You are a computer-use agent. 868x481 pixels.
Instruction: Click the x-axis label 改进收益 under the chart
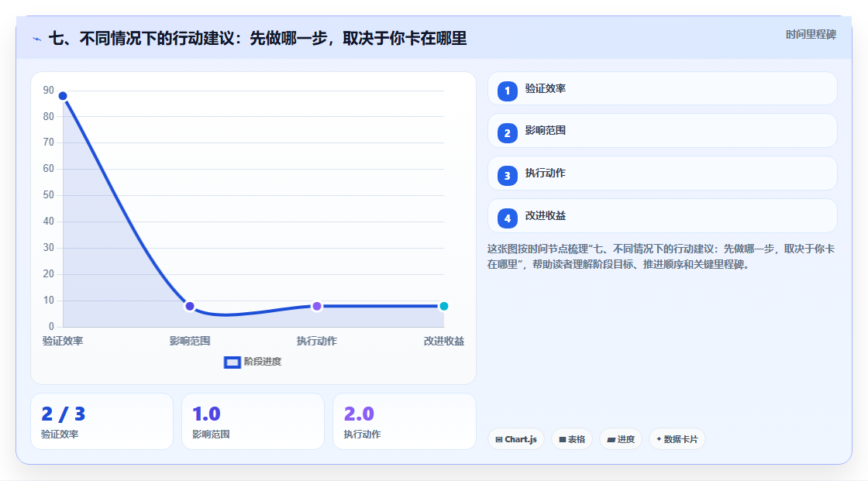click(x=444, y=341)
